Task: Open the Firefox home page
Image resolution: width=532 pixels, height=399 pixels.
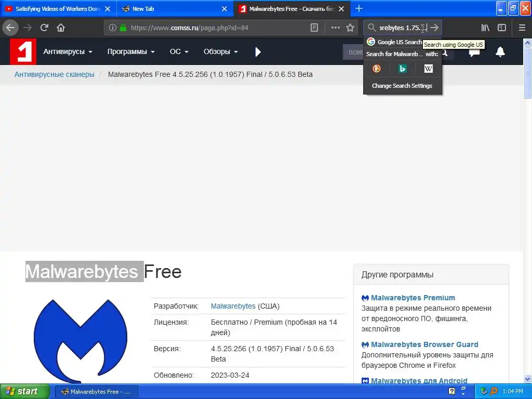Action: 61,28
